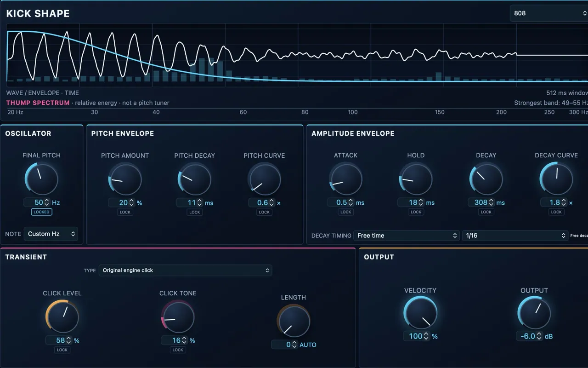Select the Decay Curve knob

pyautogui.click(x=556, y=179)
